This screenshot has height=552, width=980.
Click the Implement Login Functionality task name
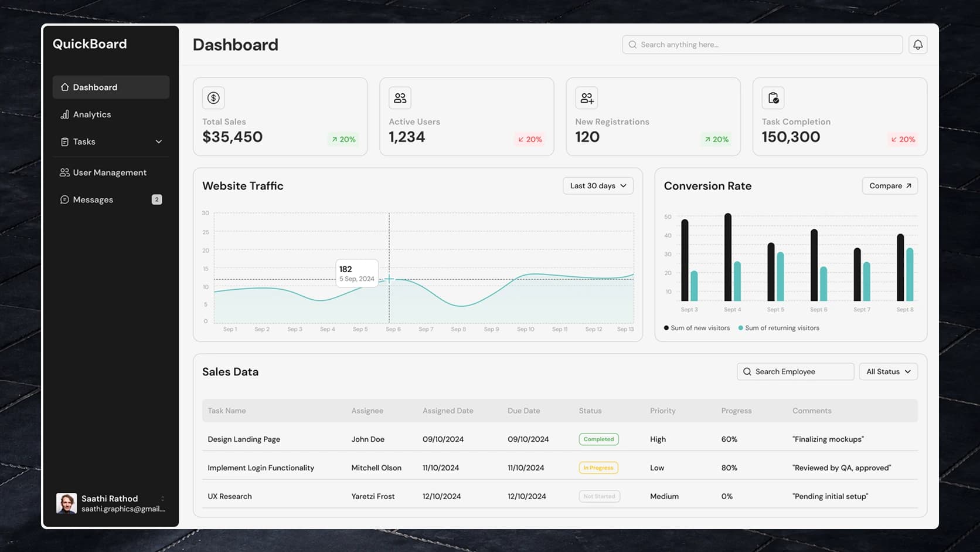coord(261,468)
